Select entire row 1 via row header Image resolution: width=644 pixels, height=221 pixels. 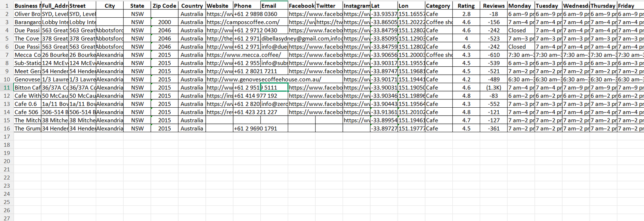(6, 6)
